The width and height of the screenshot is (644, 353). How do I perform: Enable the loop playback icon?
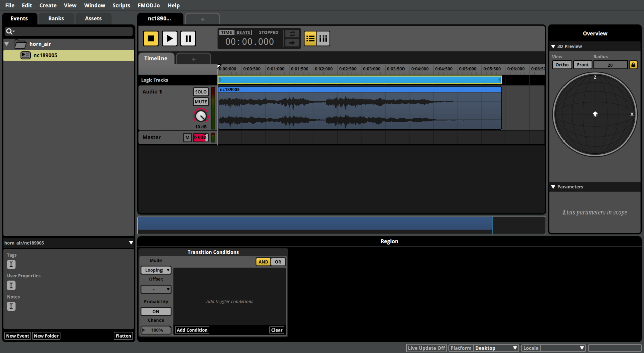292,32
